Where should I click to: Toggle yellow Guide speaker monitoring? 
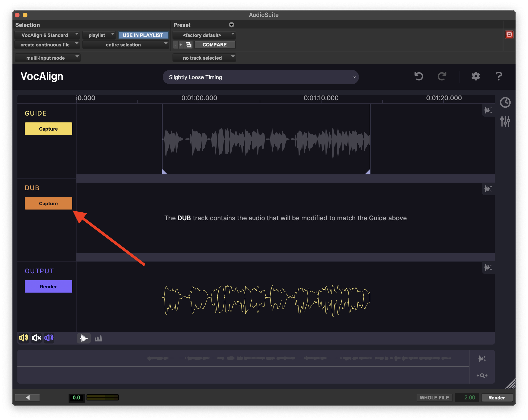[x=23, y=338]
